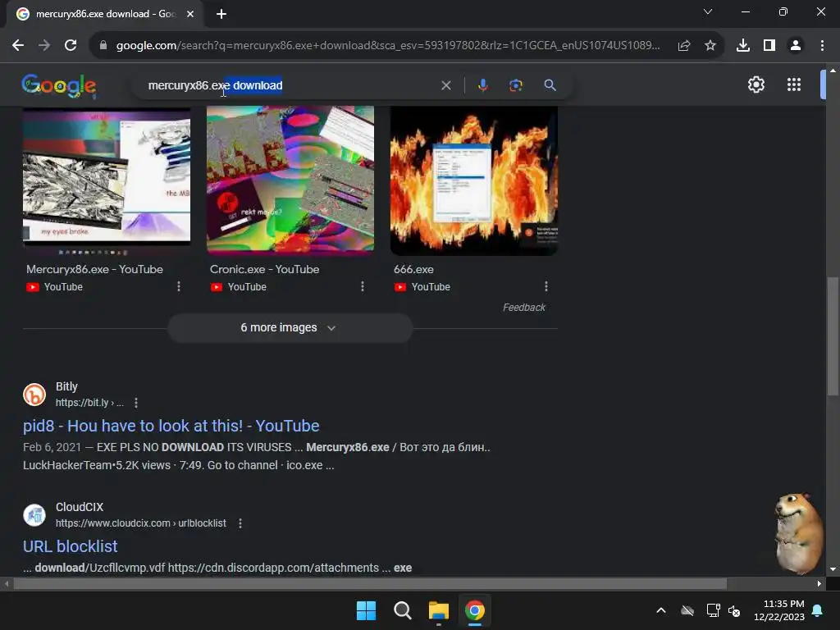Share this page from address bar
This screenshot has height=630, width=840.
684,46
